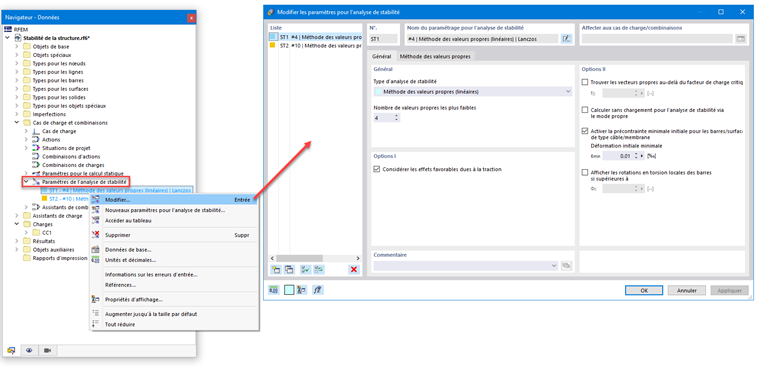The image size is (760, 370).
Task: Click the RFEM root icon in navigator
Action: pos(7,30)
